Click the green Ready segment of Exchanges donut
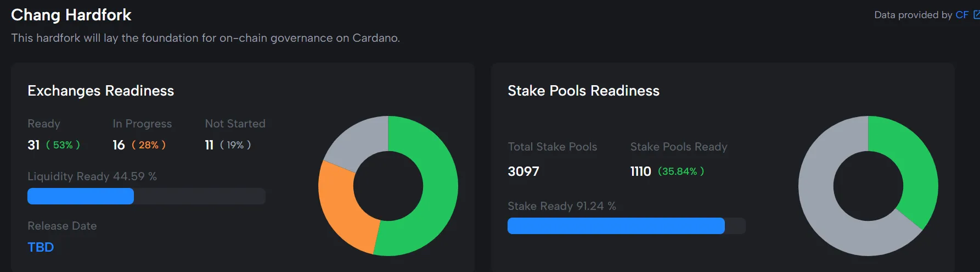 coord(433,198)
